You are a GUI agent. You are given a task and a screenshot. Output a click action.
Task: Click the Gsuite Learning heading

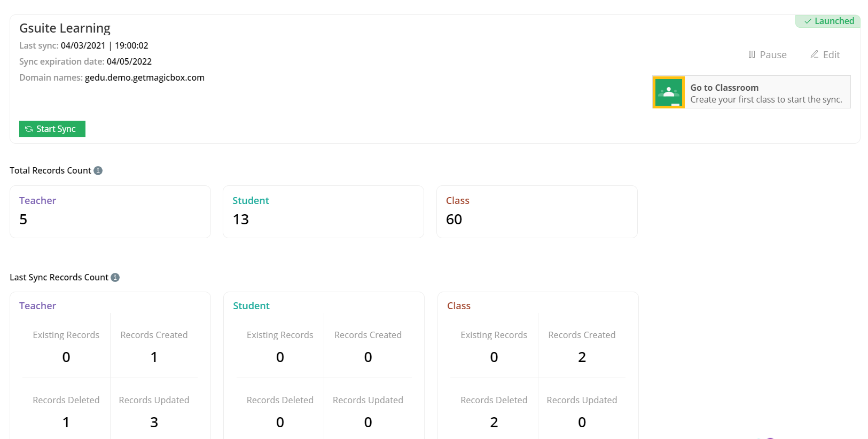click(x=65, y=28)
